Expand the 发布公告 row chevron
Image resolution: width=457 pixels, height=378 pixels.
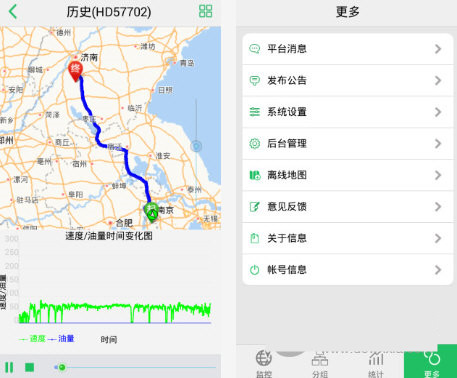click(x=438, y=80)
